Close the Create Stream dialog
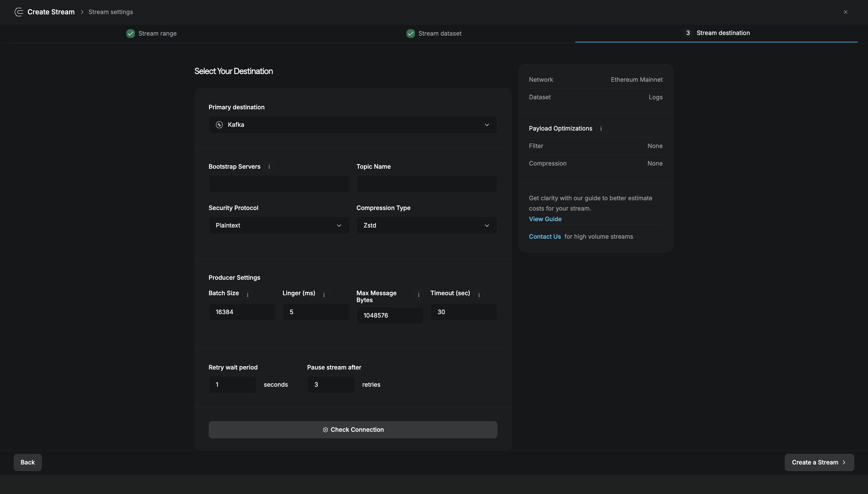 click(x=845, y=12)
